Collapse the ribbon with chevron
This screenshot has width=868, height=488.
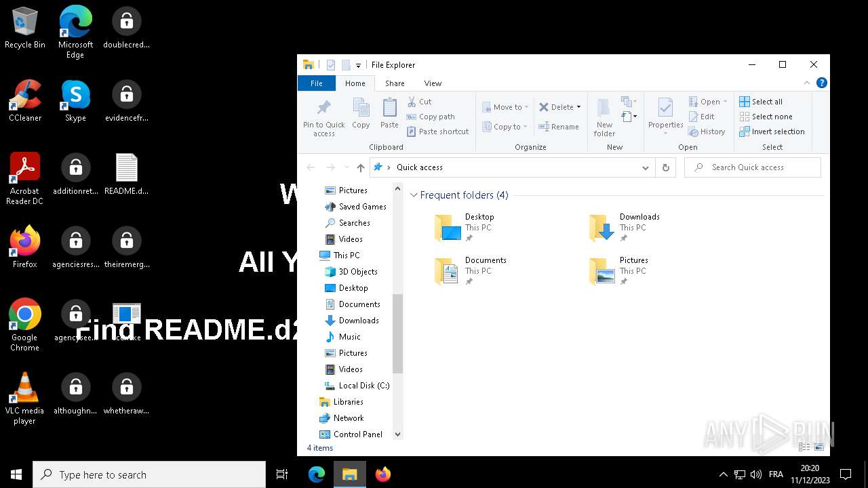tap(807, 83)
